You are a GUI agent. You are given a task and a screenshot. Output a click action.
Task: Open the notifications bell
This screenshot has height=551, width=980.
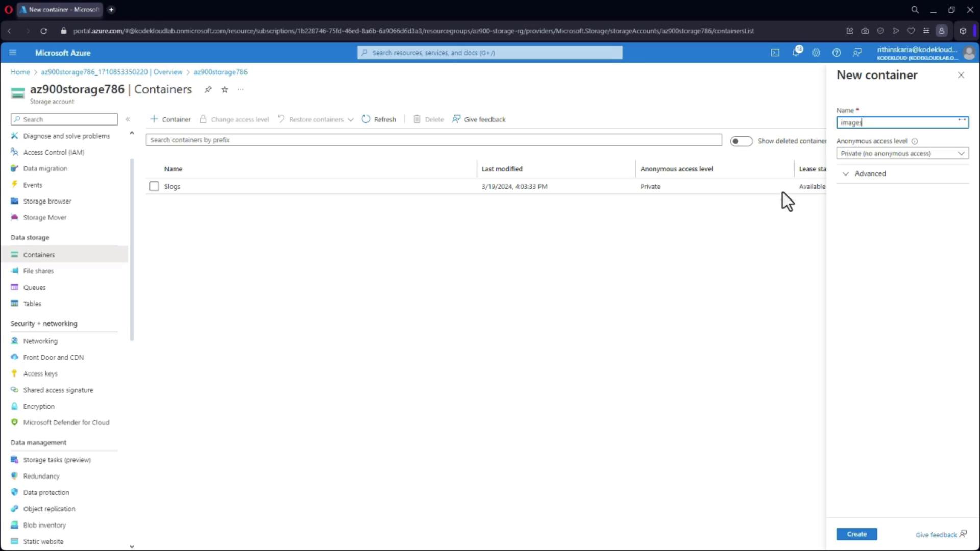pos(796,53)
